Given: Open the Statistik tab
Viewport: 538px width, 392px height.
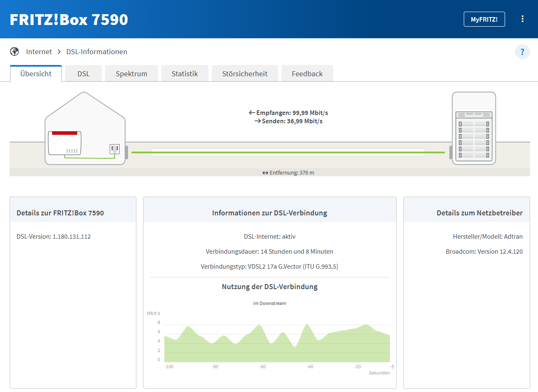Looking at the screenshot, I should 185,74.
